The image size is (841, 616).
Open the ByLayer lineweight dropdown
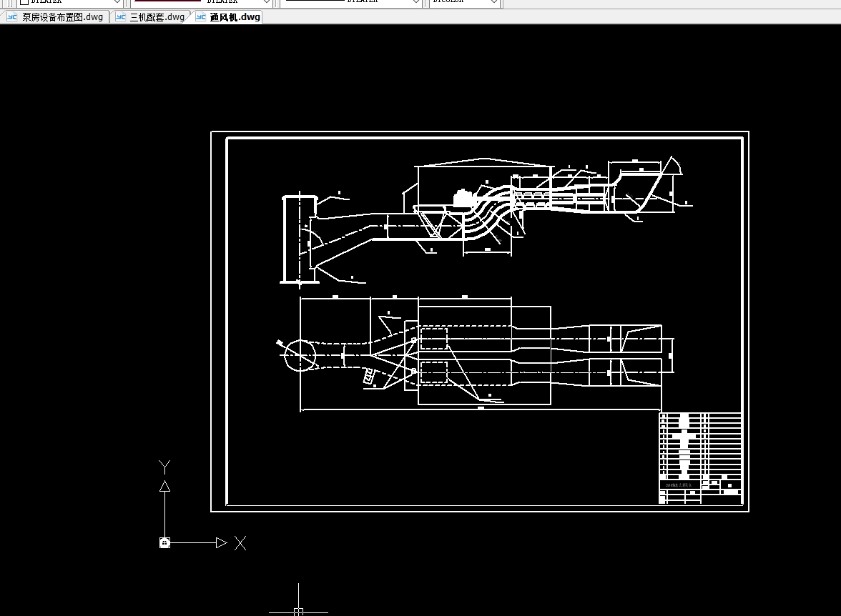[351, 4]
